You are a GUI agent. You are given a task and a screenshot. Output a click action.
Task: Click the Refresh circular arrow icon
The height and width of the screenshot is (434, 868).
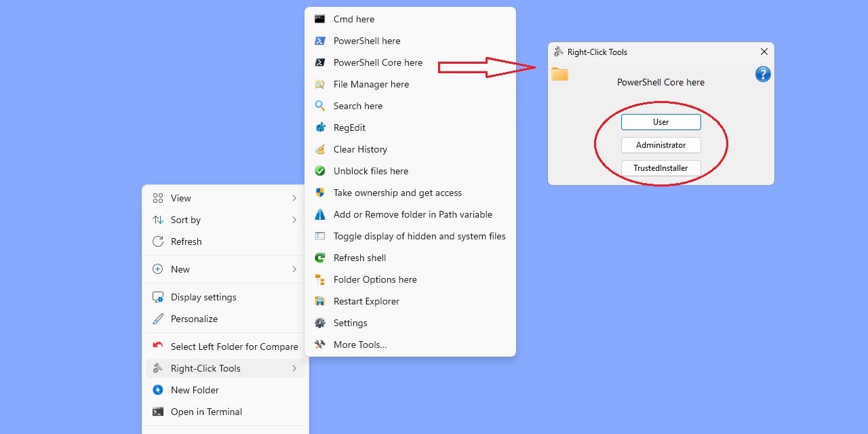click(158, 241)
